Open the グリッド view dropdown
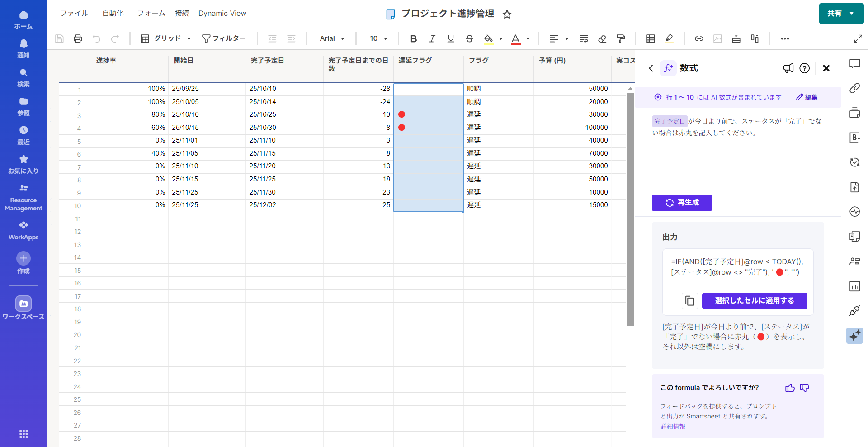The image size is (868, 447). pos(166,39)
